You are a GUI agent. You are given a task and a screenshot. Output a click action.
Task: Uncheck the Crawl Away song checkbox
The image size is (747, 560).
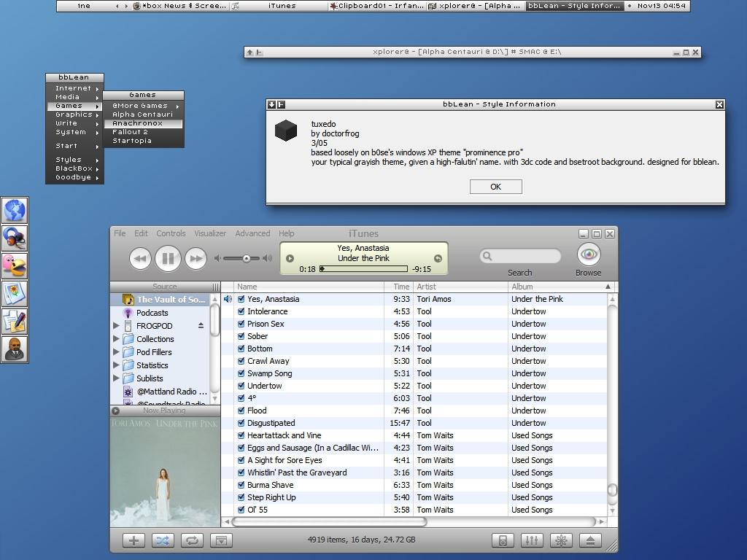click(x=241, y=361)
